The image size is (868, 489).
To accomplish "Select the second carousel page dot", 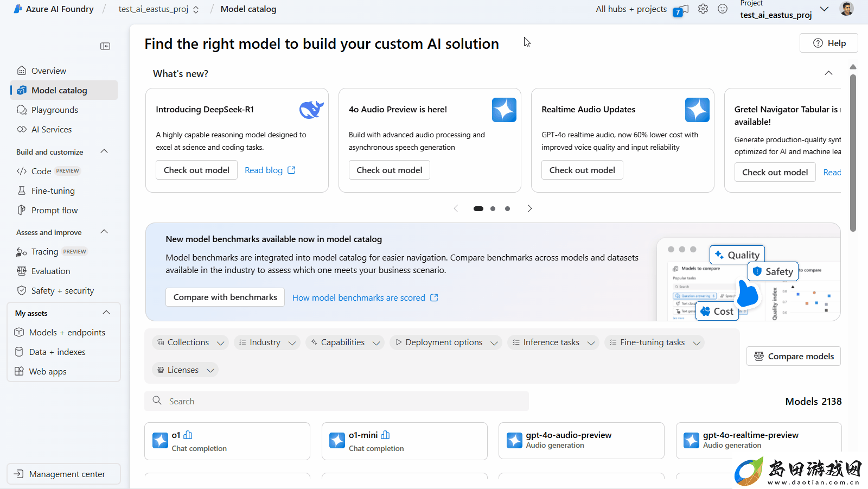I will (x=493, y=208).
